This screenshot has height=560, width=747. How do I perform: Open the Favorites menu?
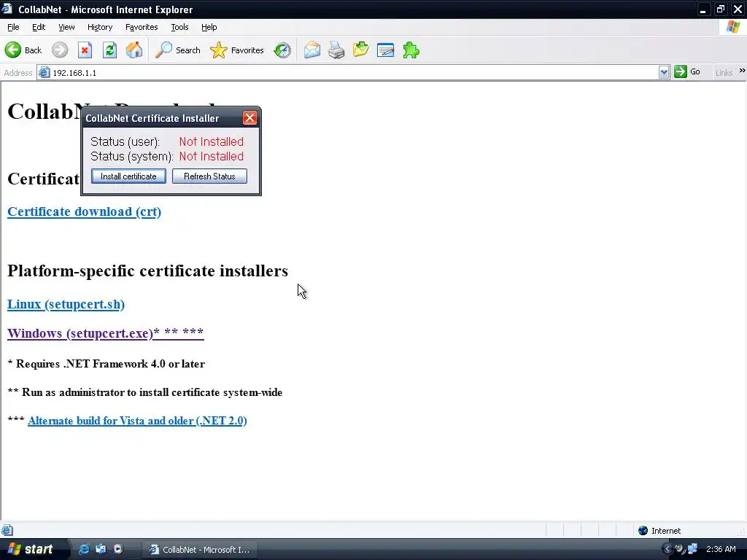click(x=142, y=27)
